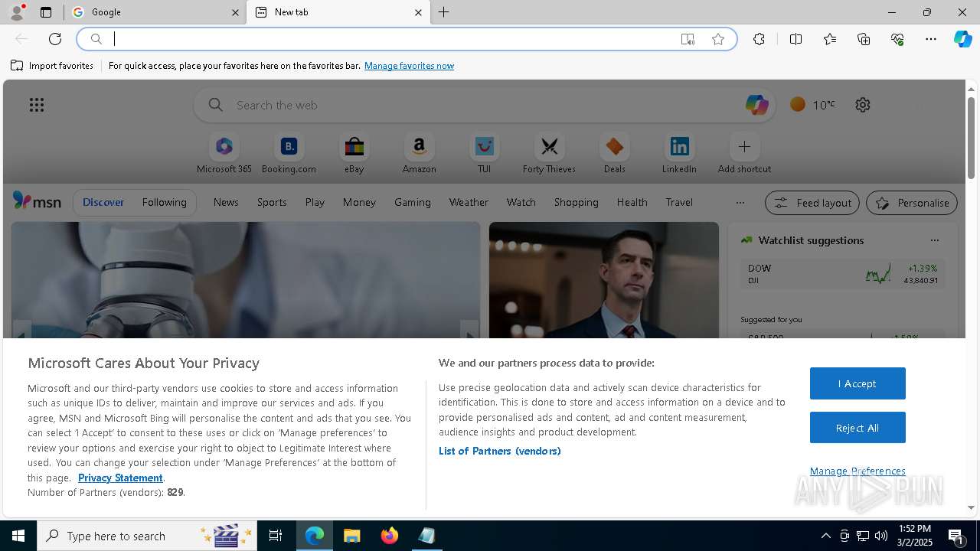This screenshot has height=551, width=980.
Task: Open the LinkedIn shortcut
Action: tap(679, 153)
